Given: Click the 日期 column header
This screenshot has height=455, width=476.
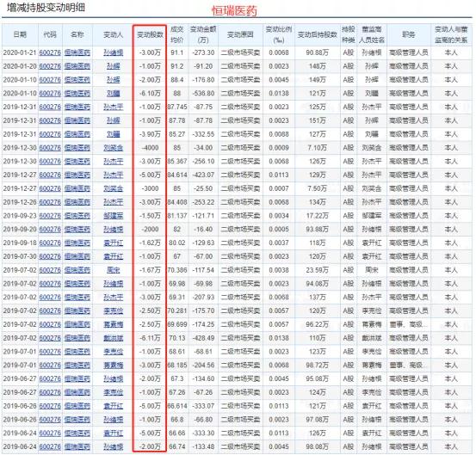Looking at the screenshot, I should [x=20, y=34].
